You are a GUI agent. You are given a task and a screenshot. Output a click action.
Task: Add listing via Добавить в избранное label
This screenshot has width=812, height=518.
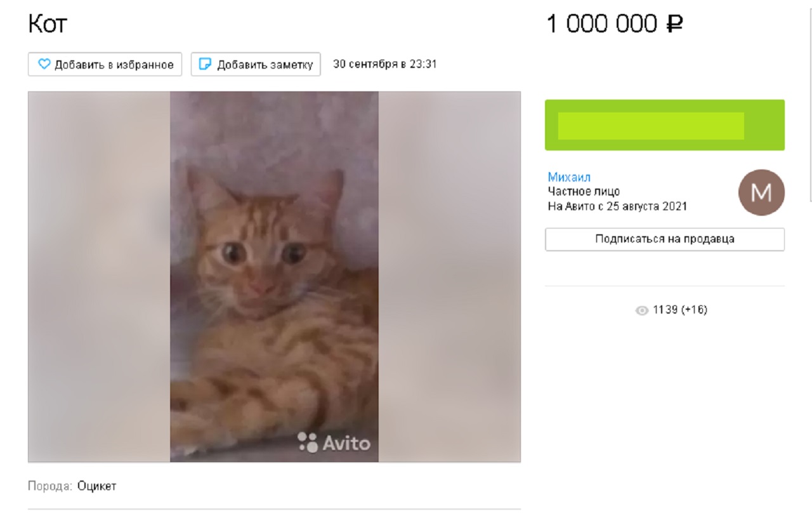pyautogui.click(x=114, y=65)
